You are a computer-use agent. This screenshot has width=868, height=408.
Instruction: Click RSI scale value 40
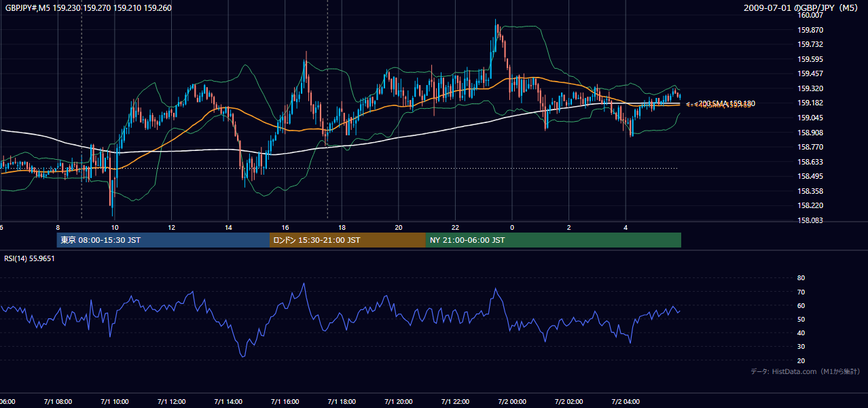[x=801, y=333]
